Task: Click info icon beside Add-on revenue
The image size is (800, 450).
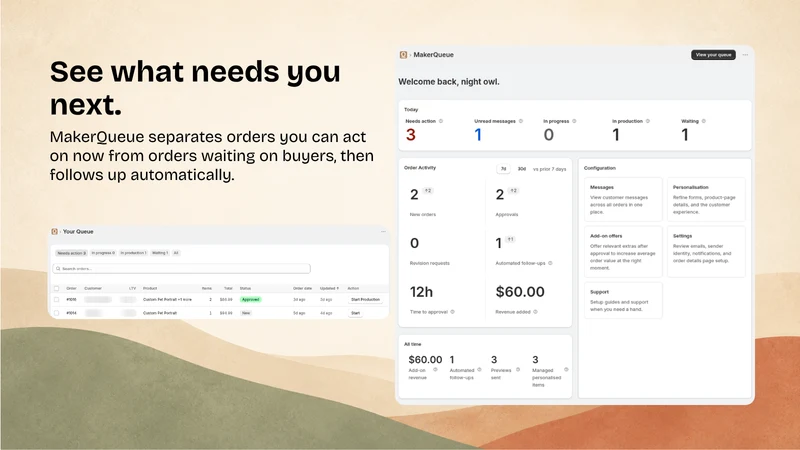Action: click(x=435, y=370)
